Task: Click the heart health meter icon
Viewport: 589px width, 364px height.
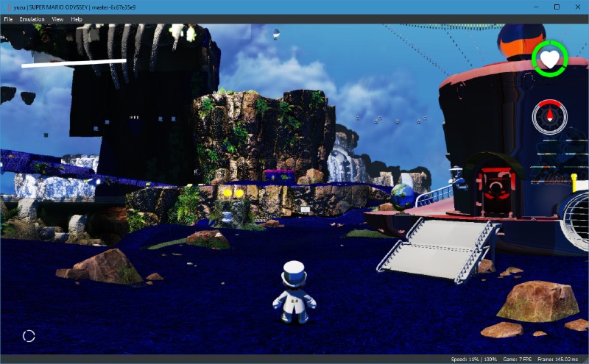Action: [549, 59]
